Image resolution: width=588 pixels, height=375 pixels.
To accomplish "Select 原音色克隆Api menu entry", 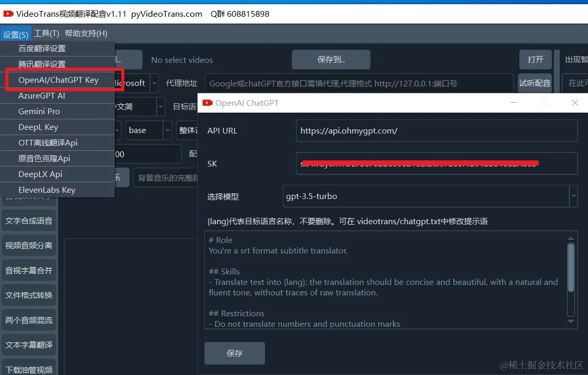I will pyautogui.click(x=57, y=159).
